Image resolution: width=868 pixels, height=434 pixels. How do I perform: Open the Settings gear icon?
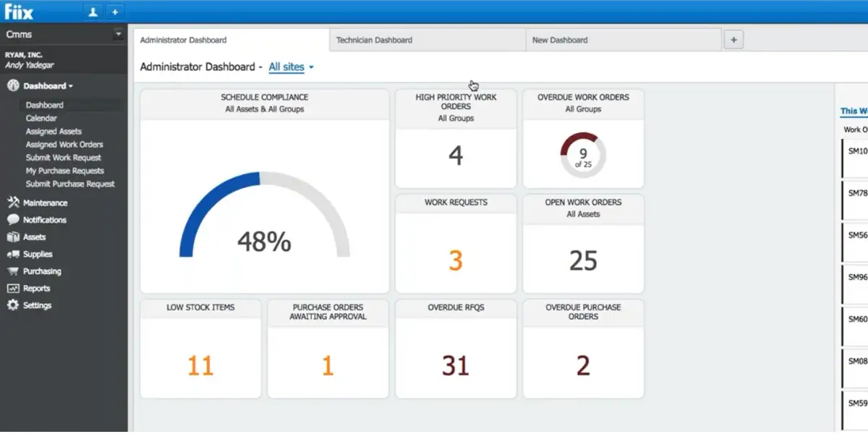[x=12, y=305]
